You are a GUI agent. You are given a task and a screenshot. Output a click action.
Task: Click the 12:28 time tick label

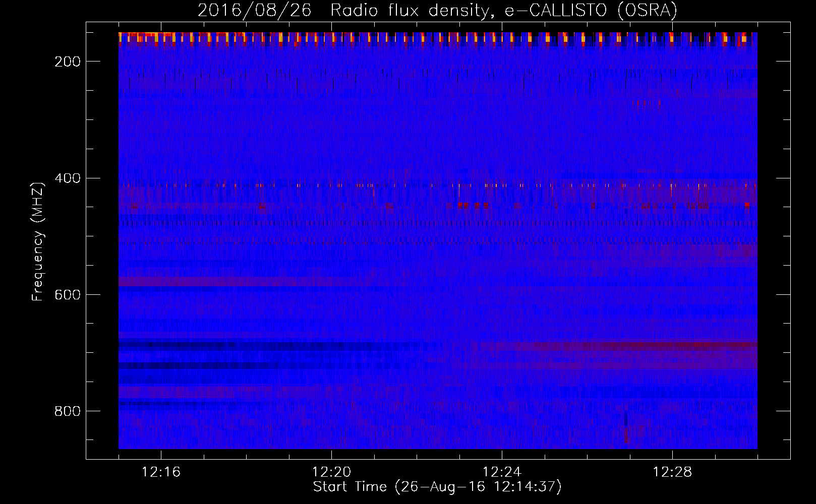point(672,472)
